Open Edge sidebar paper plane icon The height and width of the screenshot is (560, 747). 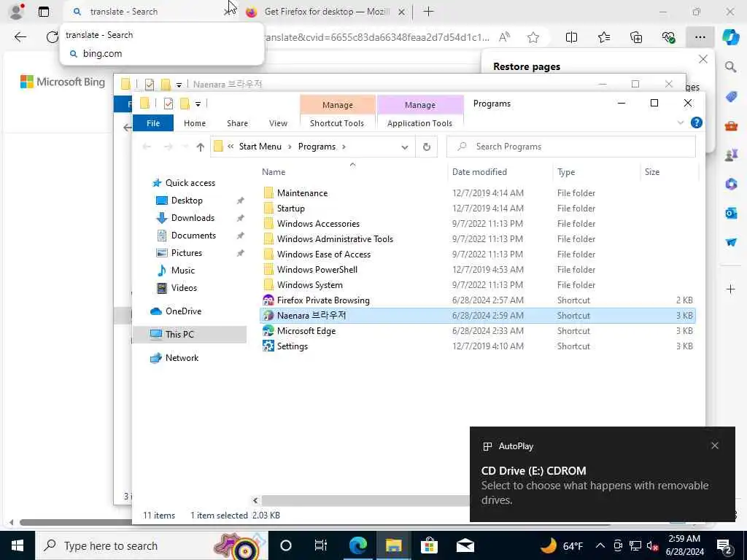click(731, 242)
